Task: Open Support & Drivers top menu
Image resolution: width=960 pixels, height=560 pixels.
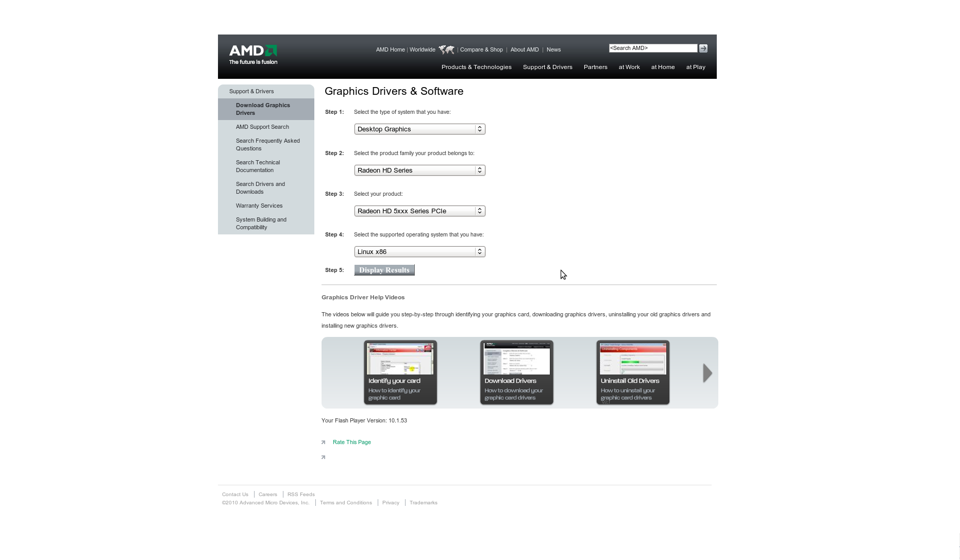Action: click(x=547, y=67)
